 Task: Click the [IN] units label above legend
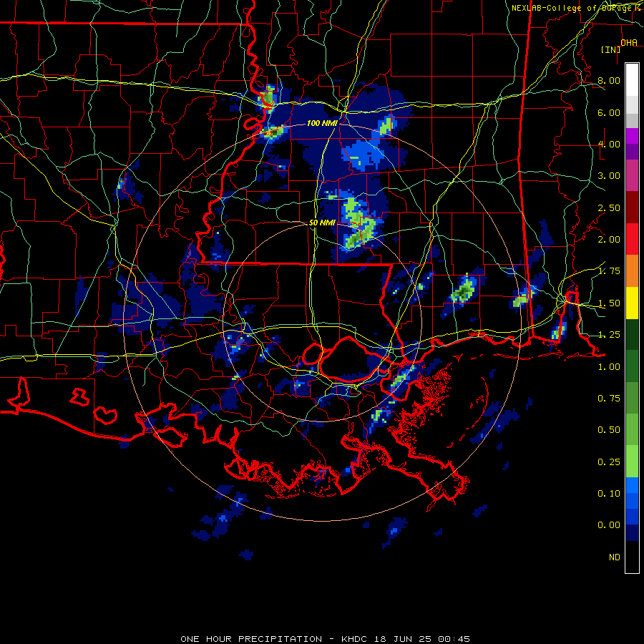click(x=610, y=49)
